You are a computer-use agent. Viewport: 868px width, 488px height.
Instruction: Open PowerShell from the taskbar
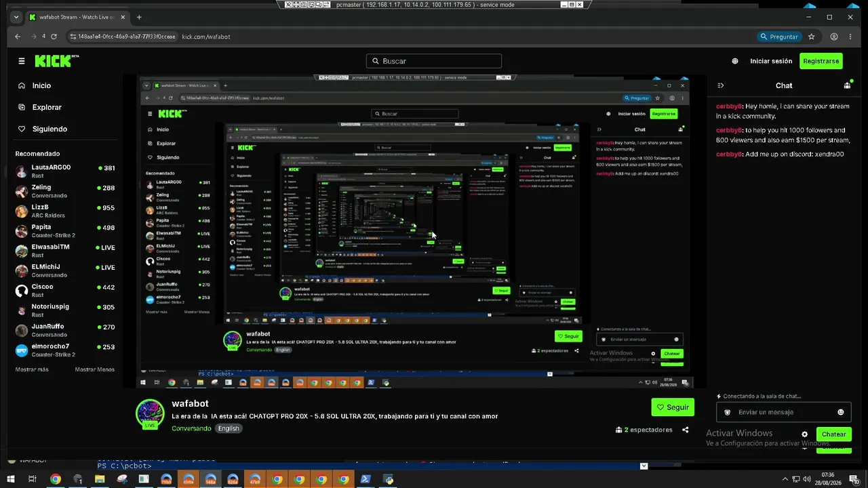[365, 479]
